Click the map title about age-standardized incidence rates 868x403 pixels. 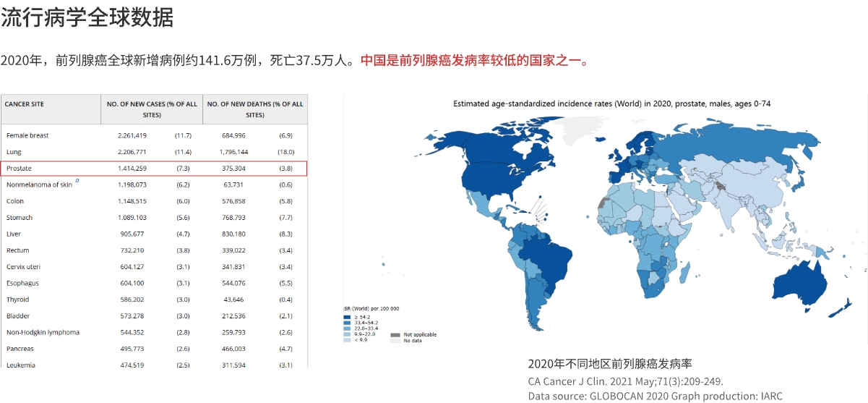[611, 103]
